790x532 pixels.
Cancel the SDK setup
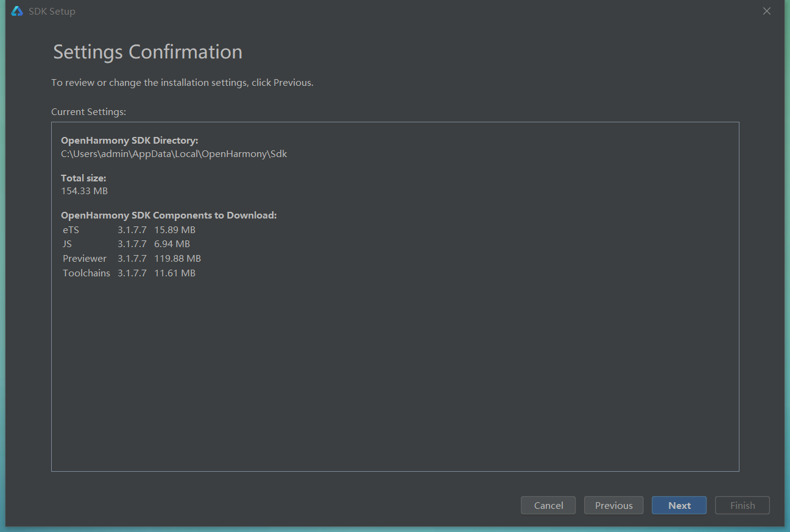(x=548, y=505)
